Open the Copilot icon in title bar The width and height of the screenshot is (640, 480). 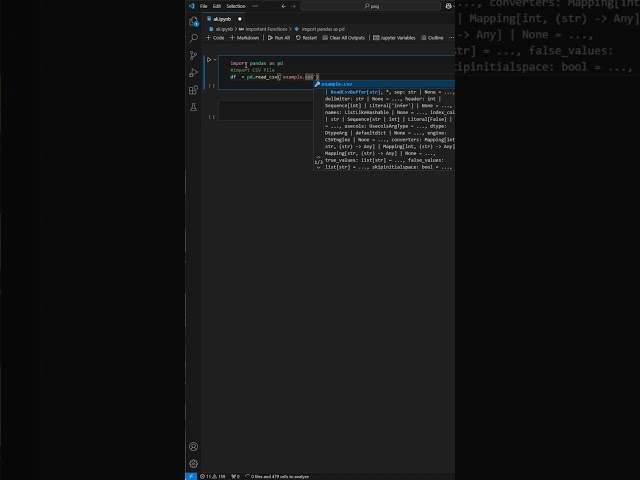[449, 6]
